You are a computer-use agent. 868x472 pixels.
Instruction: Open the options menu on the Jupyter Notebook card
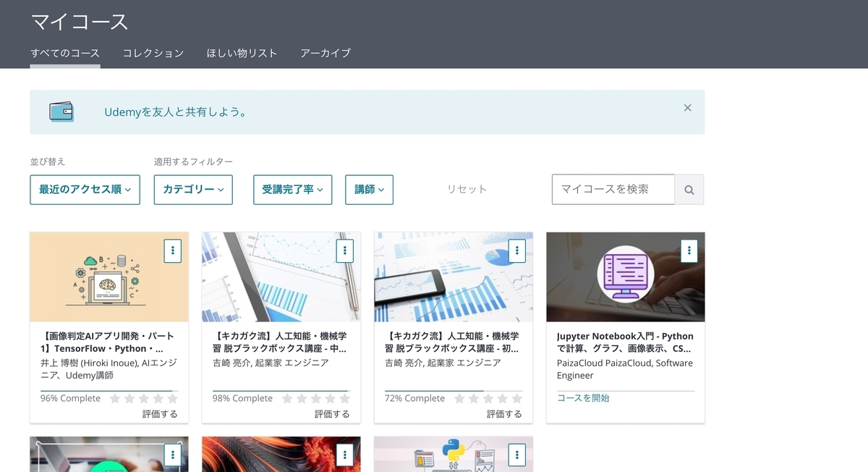689,250
